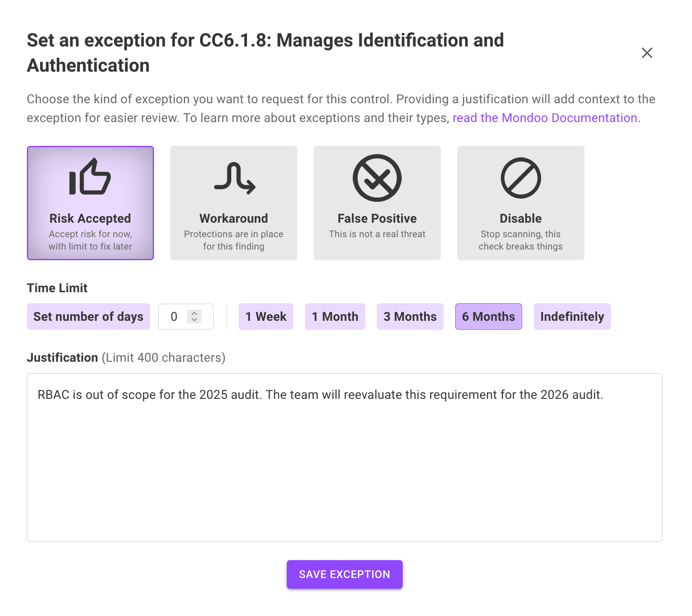
Task: Click the stepper up arrow beside the days field
Action: pyautogui.click(x=194, y=313)
